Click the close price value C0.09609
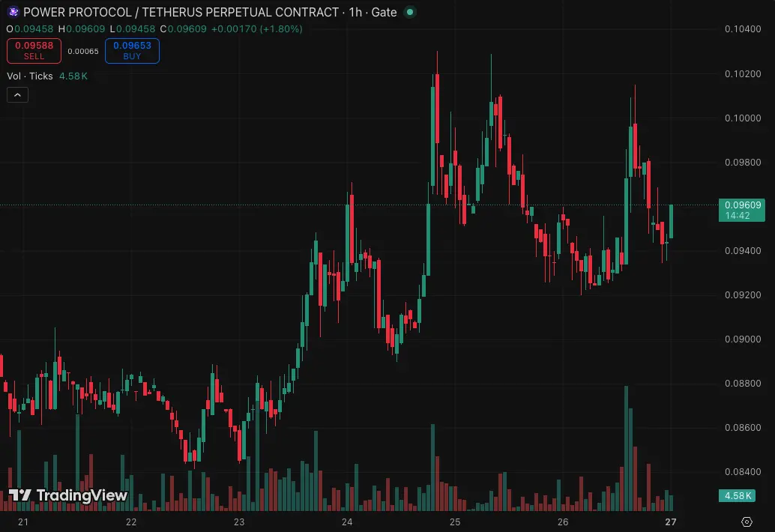Viewport: 775px width, 532px height. [x=184, y=29]
